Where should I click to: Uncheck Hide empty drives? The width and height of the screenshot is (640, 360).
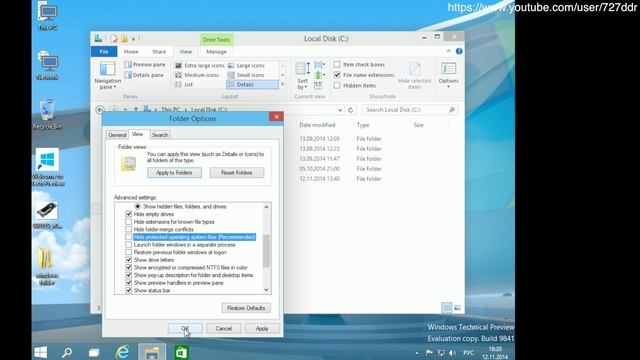(129, 214)
